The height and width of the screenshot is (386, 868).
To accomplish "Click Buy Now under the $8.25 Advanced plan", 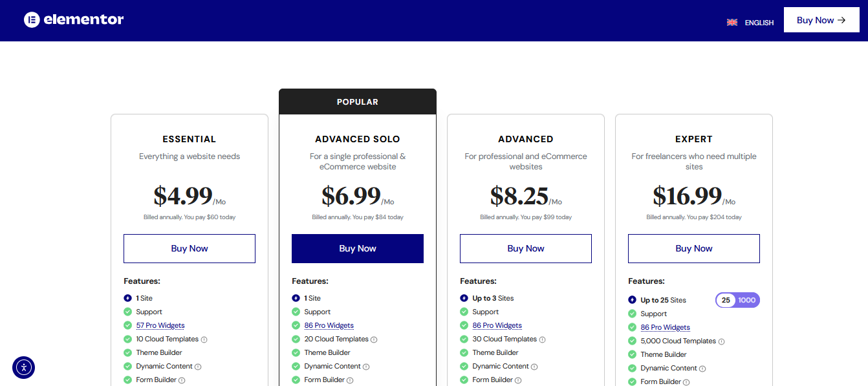I will 526,248.
